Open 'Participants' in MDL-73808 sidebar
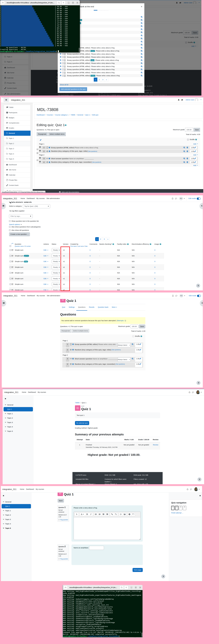Viewport: 219px width, 644px height. tap(17, 113)
